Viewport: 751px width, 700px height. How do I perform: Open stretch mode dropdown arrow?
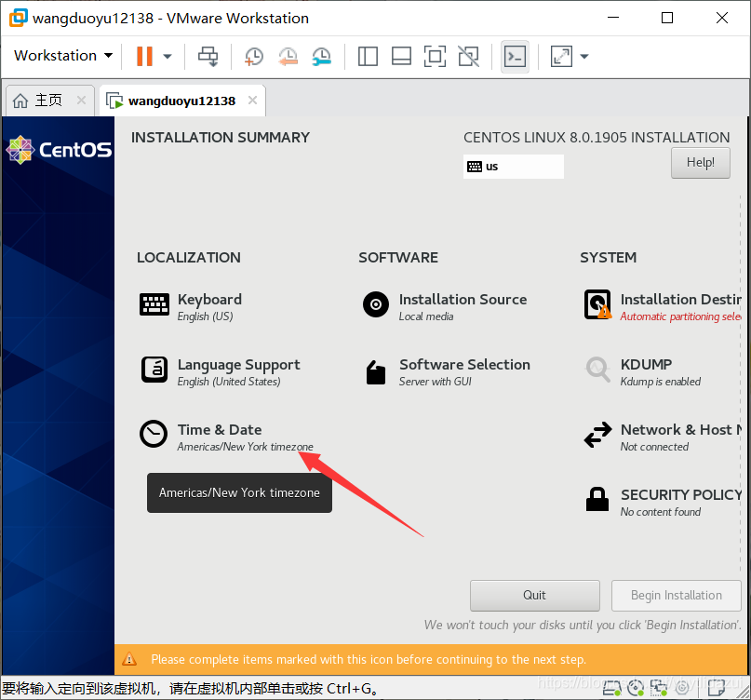click(x=583, y=57)
